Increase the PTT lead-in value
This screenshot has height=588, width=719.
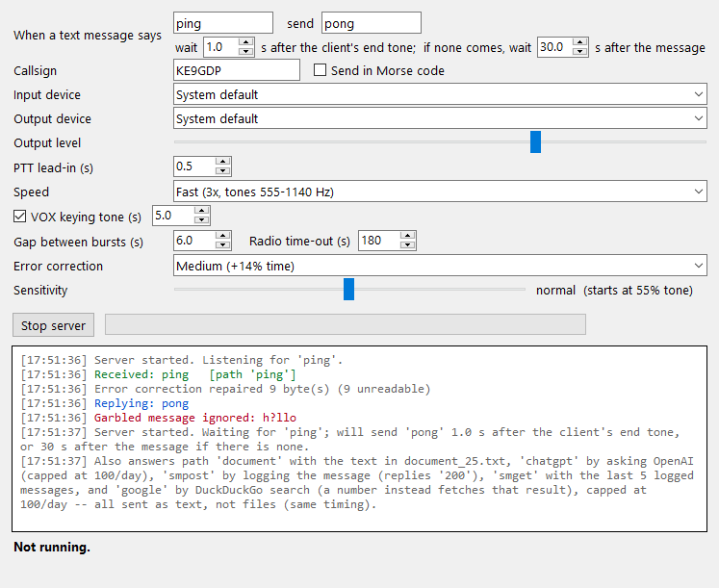(223, 162)
